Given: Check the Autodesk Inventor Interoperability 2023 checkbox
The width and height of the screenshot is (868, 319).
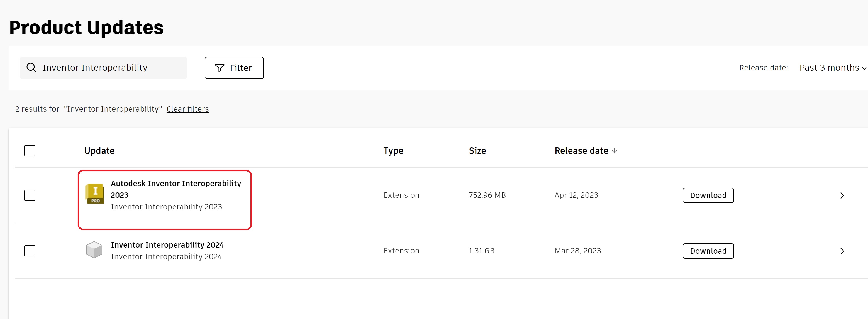Looking at the screenshot, I should pos(30,195).
